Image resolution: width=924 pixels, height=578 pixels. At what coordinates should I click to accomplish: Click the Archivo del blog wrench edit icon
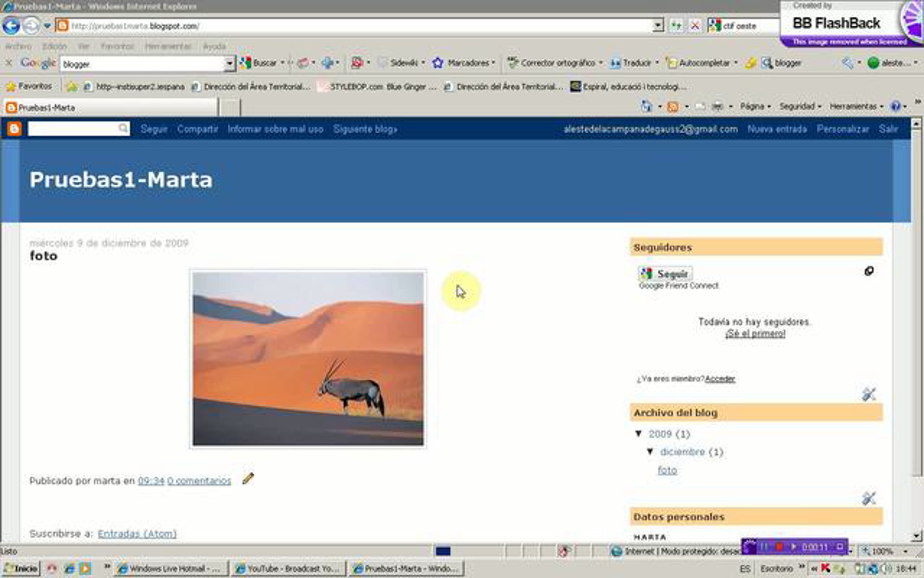869,498
